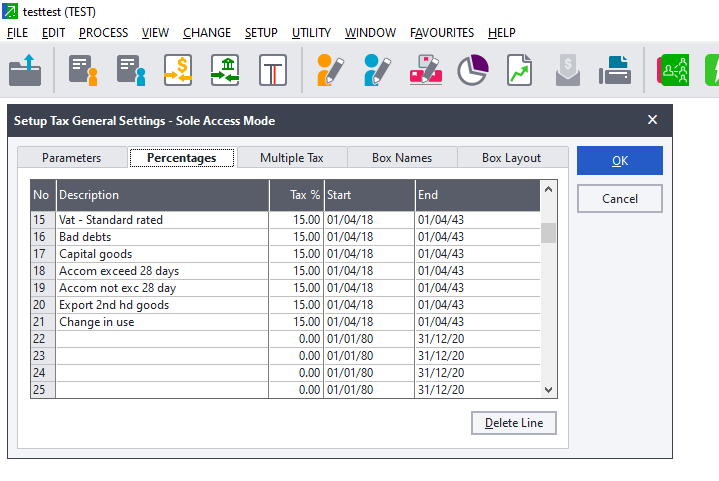Viewport: 719px width, 481px height.
Task: Click Tax % cell for Capital goods
Action: pyautogui.click(x=296, y=254)
